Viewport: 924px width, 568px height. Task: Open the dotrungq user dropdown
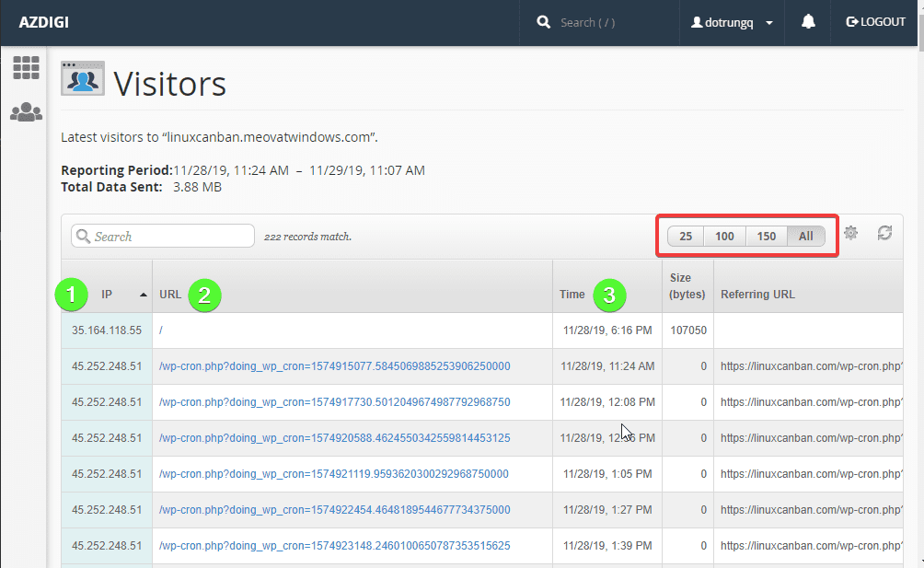coord(732,22)
